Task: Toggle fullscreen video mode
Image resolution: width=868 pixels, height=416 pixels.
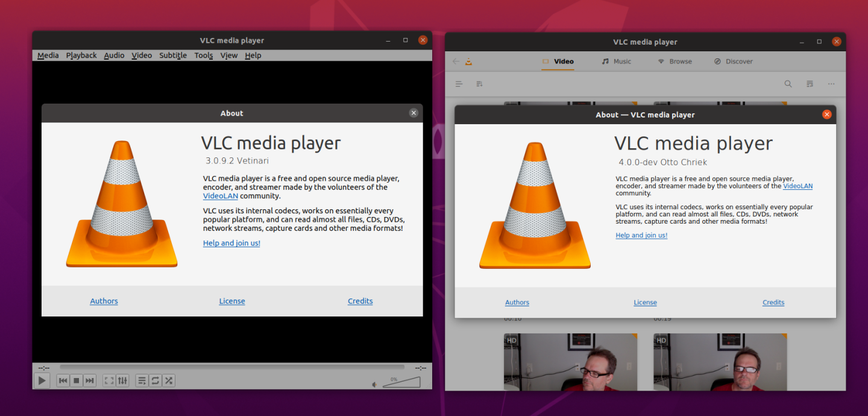Action: click(108, 380)
